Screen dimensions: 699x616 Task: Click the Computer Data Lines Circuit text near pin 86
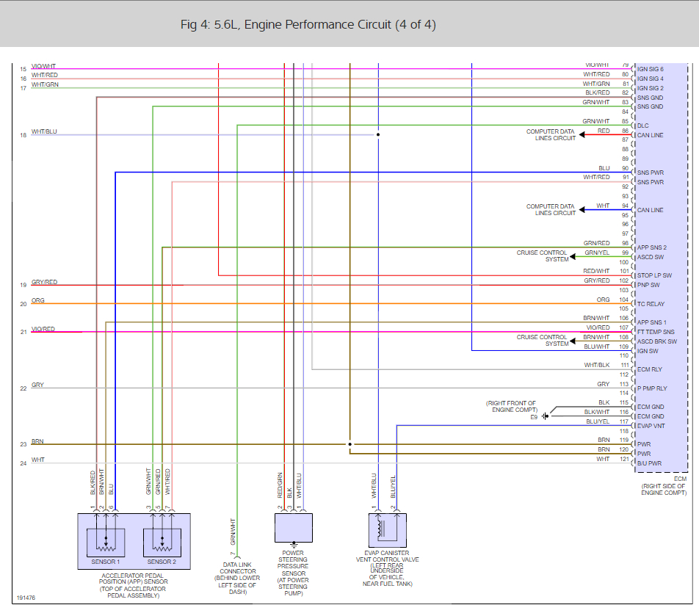point(551,134)
